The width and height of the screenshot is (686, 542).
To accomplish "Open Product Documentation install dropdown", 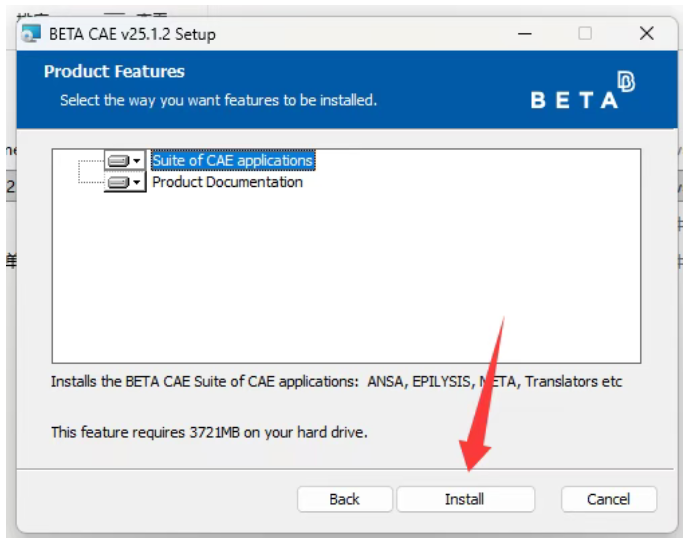I will [x=125, y=182].
